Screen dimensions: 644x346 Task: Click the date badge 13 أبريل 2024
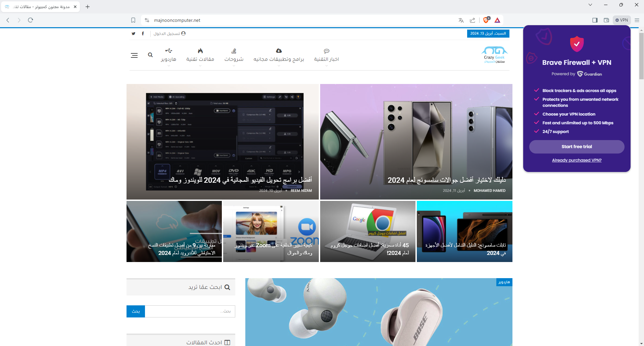[x=488, y=34]
